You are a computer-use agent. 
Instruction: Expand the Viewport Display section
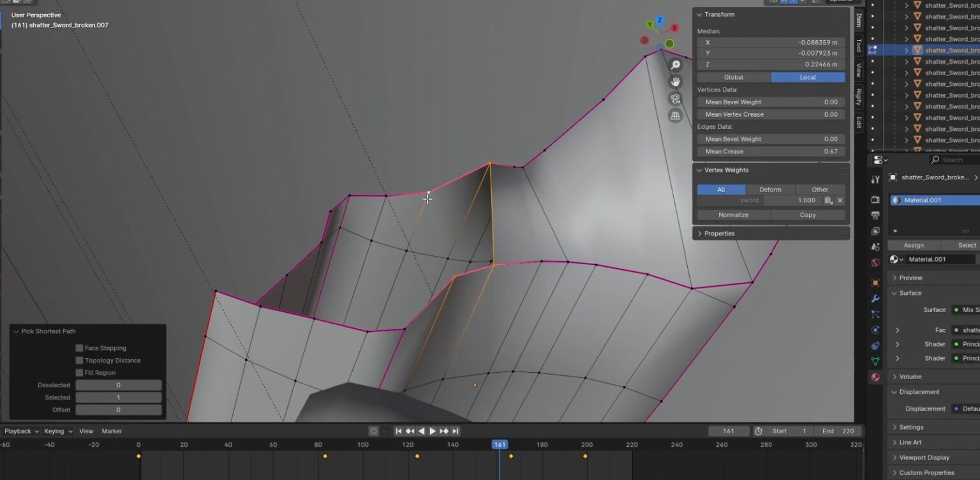click(x=924, y=458)
